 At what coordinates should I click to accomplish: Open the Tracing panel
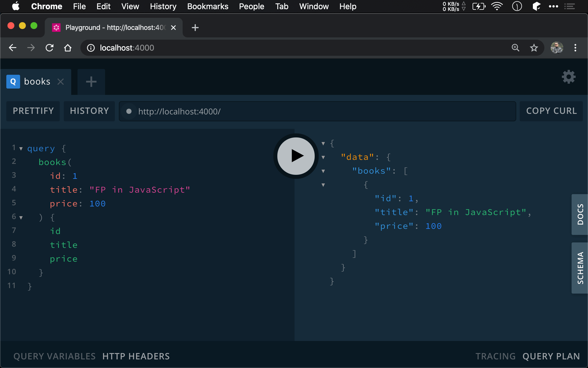pos(496,356)
